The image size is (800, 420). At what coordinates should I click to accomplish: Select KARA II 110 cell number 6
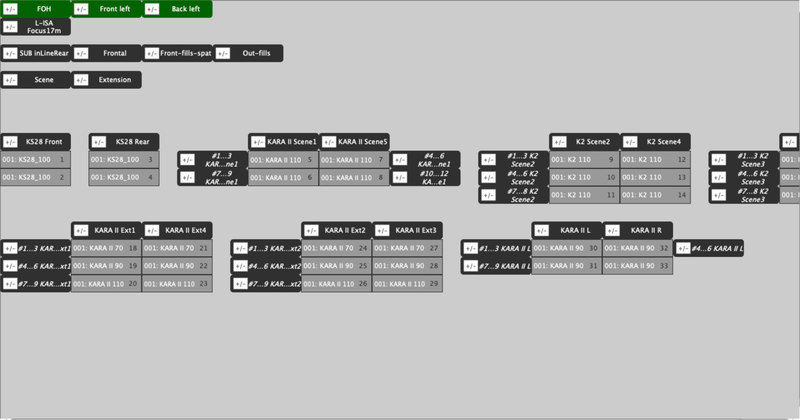click(x=283, y=178)
